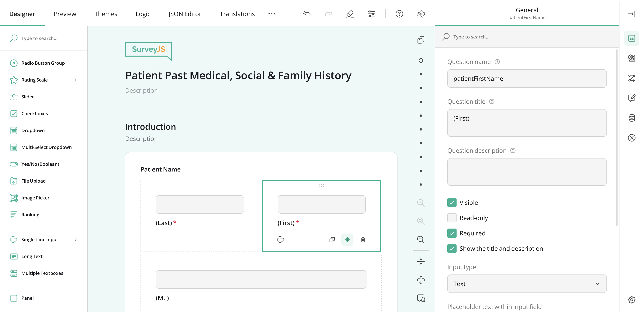The height and width of the screenshot is (312, 644).
Task: Open the Data database icon in side strip
Action: [x=632, y=118]
